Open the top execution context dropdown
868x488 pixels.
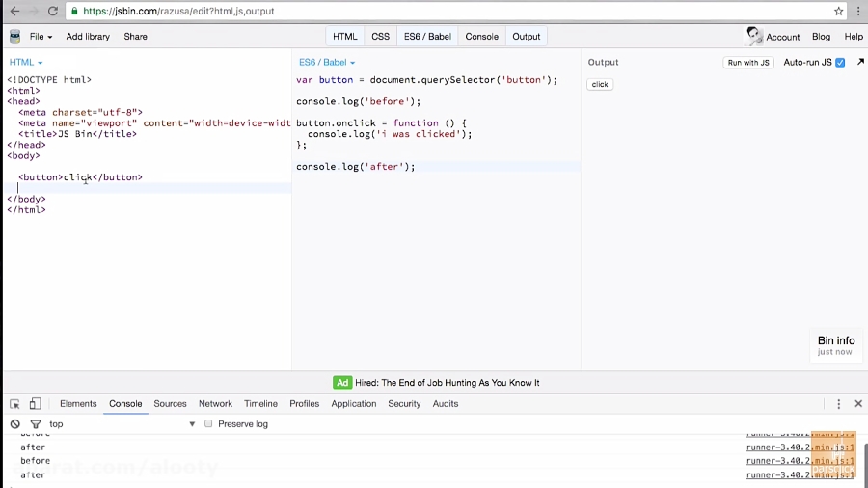pos(121,424)
